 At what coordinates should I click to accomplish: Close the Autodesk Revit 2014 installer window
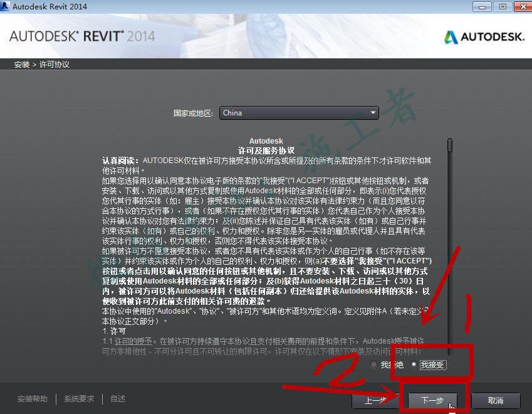tap(523, 6)
